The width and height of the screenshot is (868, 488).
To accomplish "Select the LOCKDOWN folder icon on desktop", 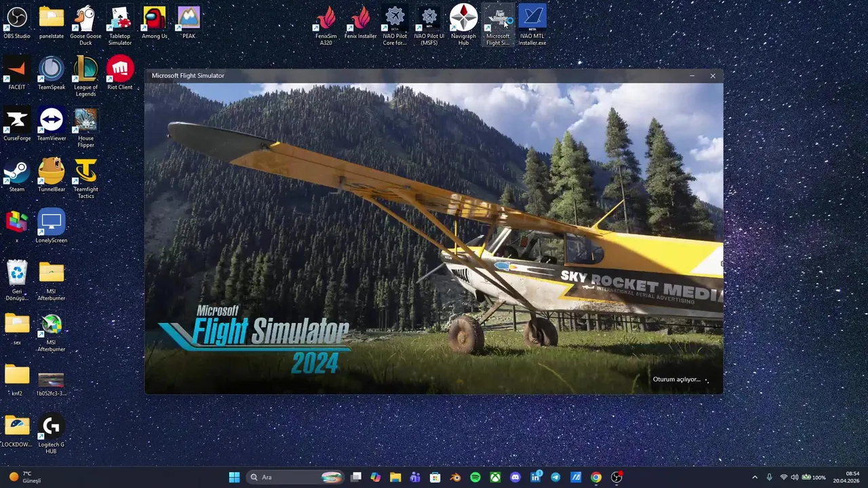I will pos(17,430).
